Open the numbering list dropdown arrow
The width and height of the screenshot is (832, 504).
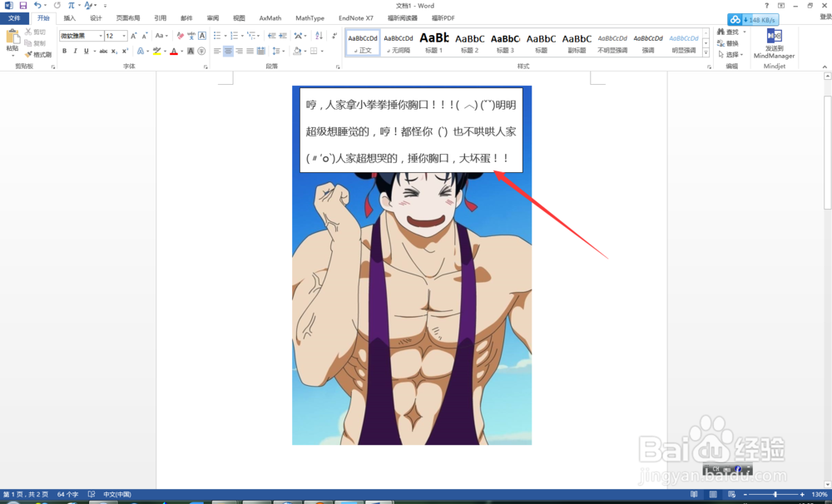tap(242, 36)
